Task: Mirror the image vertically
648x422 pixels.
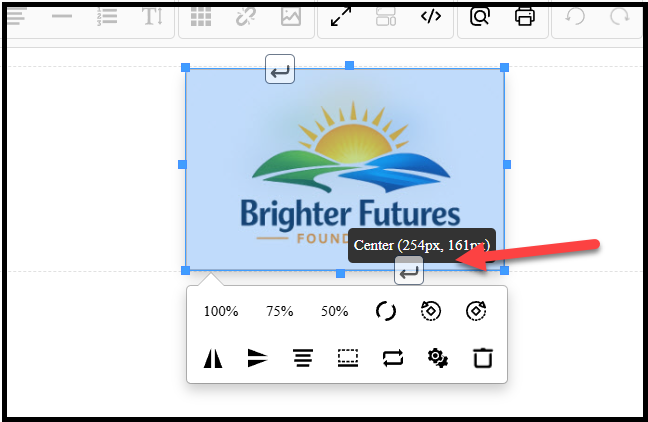Action: pos(257,358)
